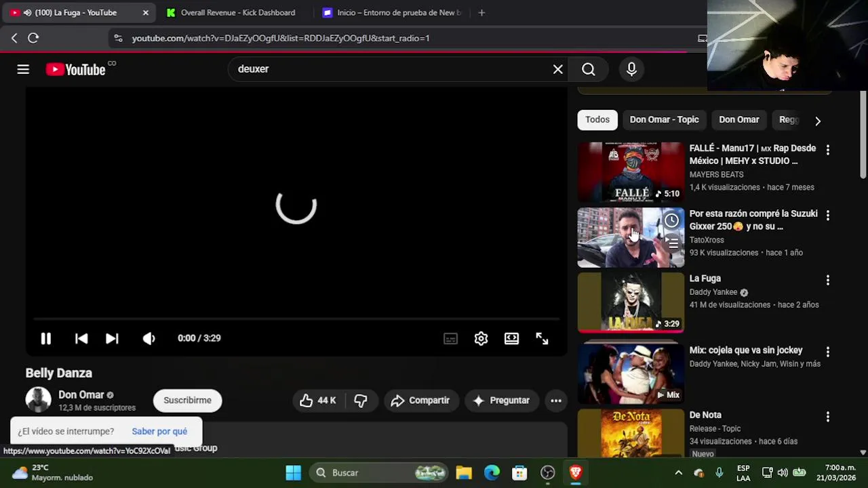Open a new browser tab
Screen dimensions: 868x488
click(x=481, y=13)
